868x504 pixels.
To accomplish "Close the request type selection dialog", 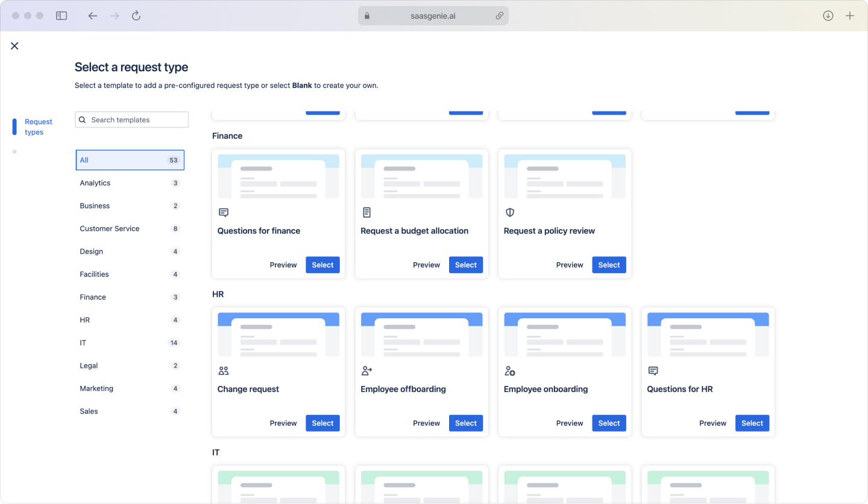I will pos(14,45).
